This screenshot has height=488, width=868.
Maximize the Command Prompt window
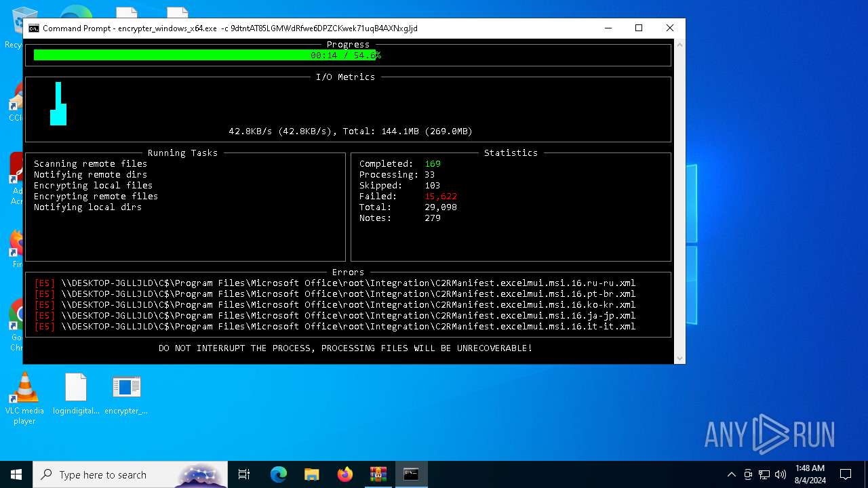[x=639, y=28]
